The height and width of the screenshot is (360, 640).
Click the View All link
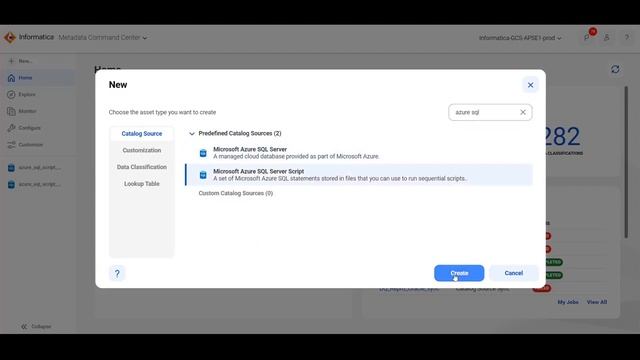pos(597,302)
